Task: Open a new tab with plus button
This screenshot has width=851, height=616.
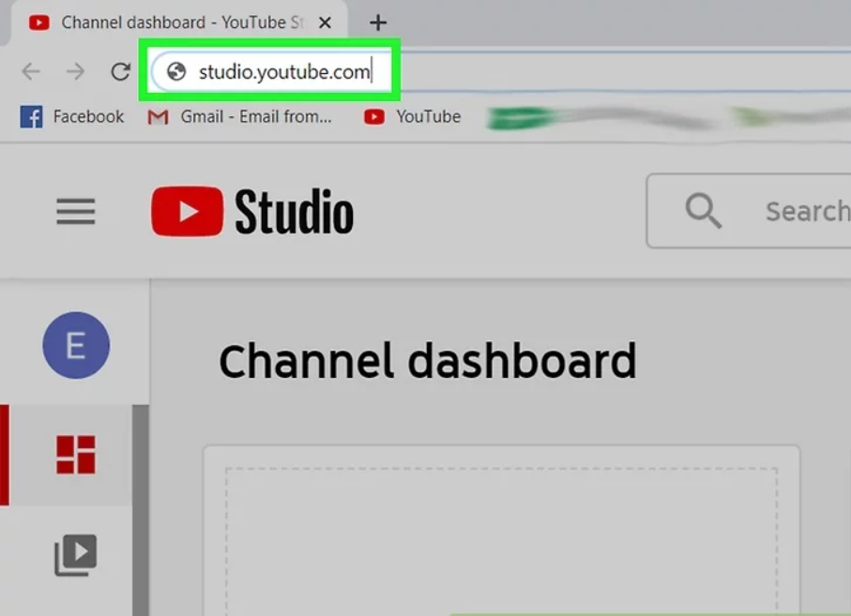Action: pos(378,23)
